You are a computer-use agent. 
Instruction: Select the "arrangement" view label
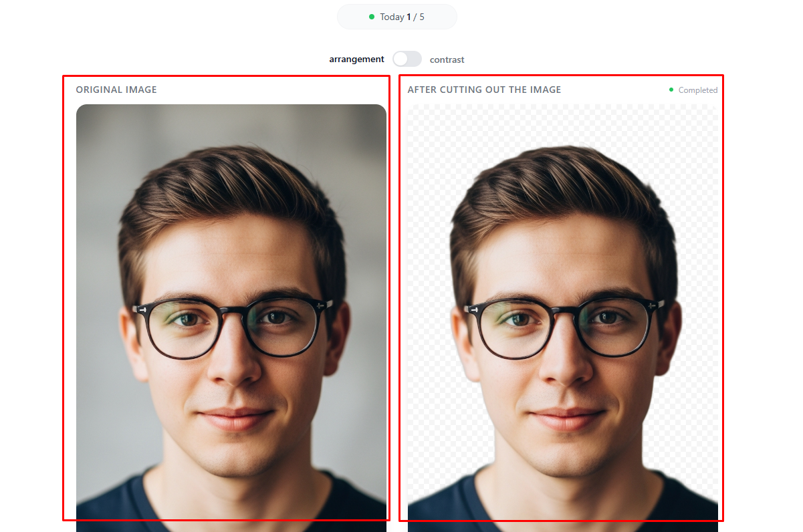coord(356,59)
